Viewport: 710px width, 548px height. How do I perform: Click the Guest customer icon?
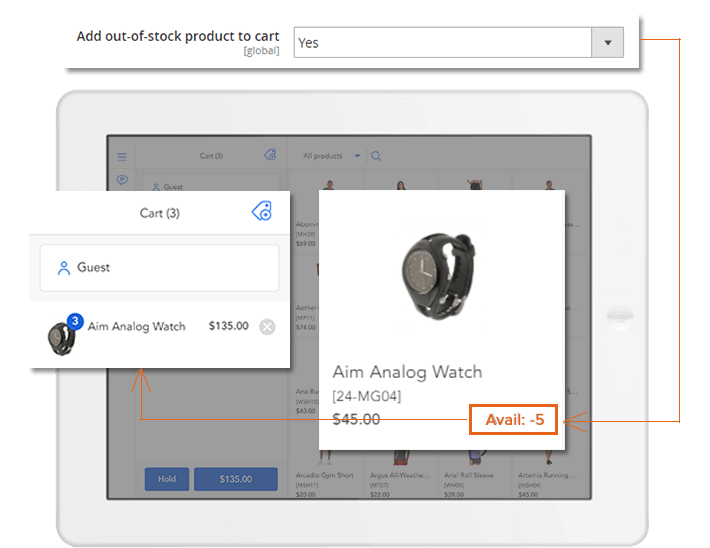pyautogui.click(x=64, y=268)
